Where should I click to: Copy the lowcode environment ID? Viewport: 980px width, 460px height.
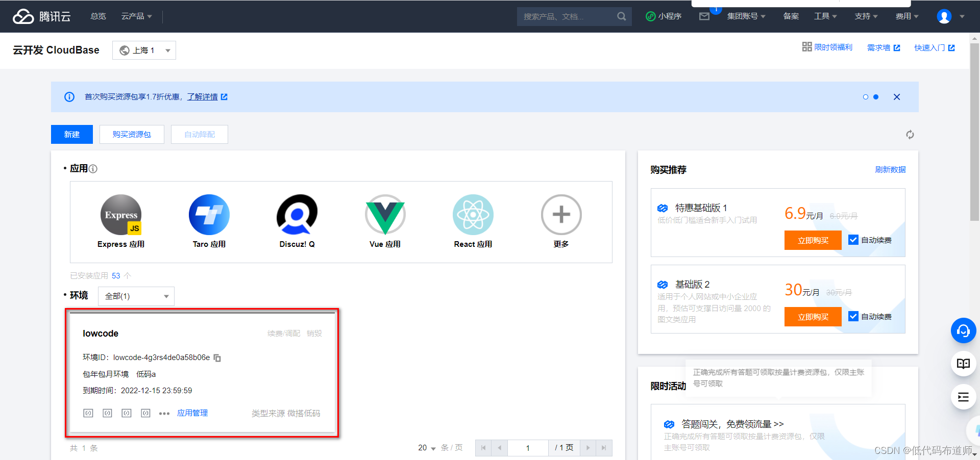[217, 358]
